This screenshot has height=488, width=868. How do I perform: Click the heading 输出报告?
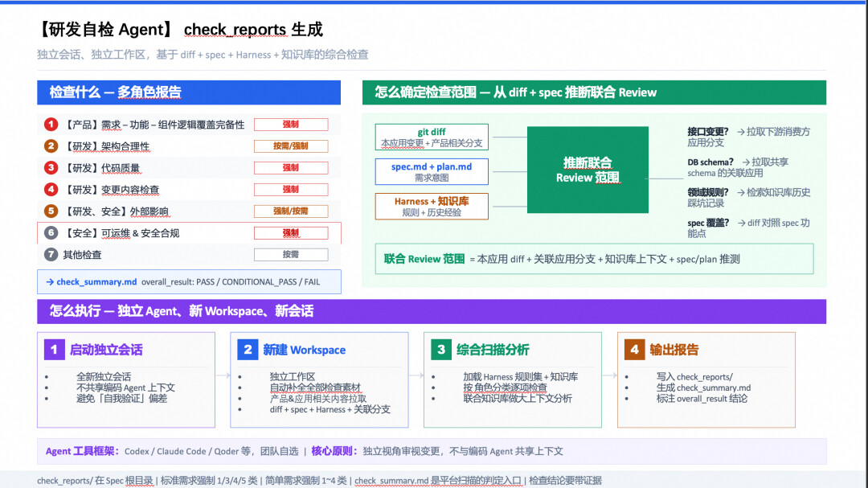(x=674, y=350)
